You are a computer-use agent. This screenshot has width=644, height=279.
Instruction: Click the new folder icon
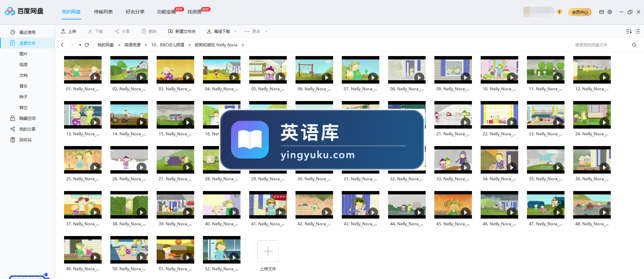click(170, 31)
